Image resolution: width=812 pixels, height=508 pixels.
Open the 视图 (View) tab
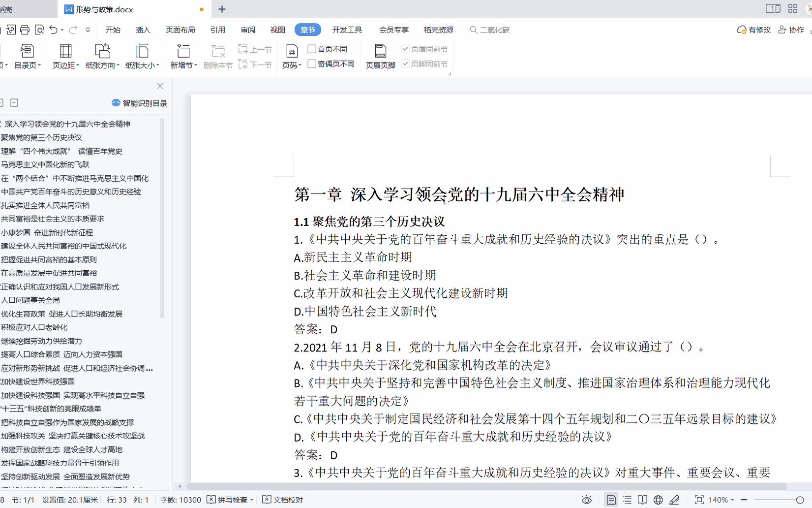coord(278,30)
